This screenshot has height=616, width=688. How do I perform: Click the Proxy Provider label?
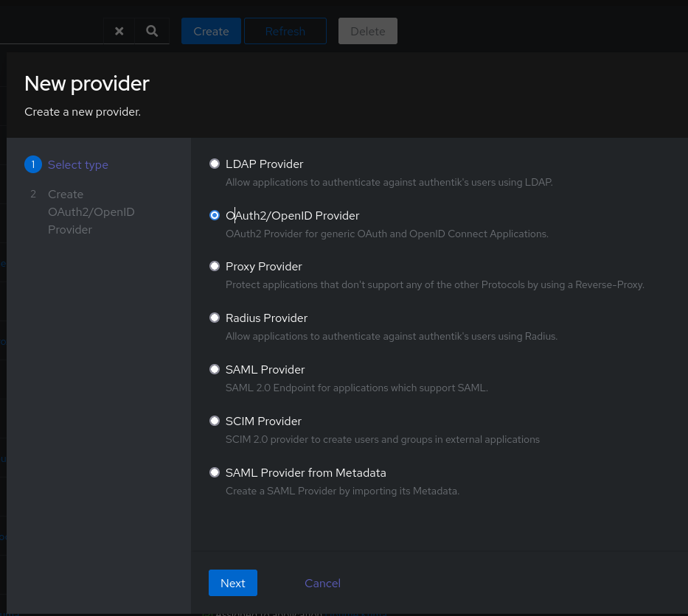pyautogui.click(x=264, y=267)
